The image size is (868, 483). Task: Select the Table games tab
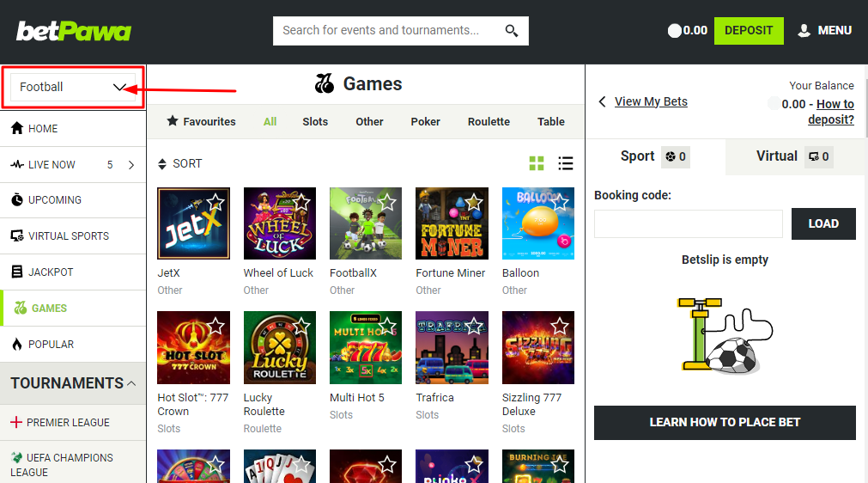(x=551, y=121)
